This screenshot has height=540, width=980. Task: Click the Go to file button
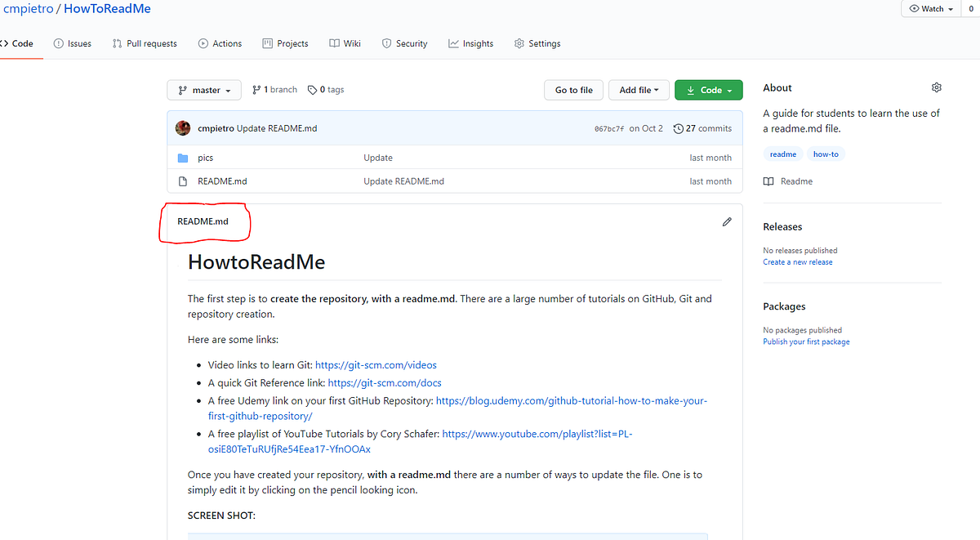coord(573,90)
